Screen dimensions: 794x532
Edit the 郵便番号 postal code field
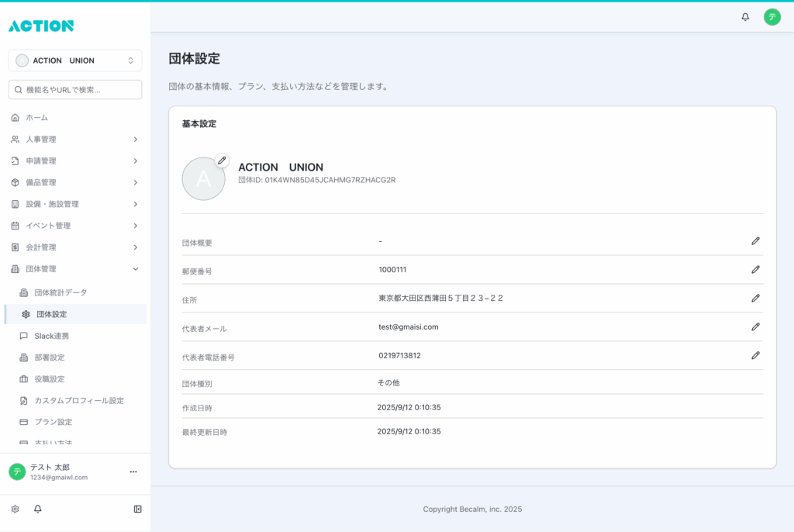(755, 270)
